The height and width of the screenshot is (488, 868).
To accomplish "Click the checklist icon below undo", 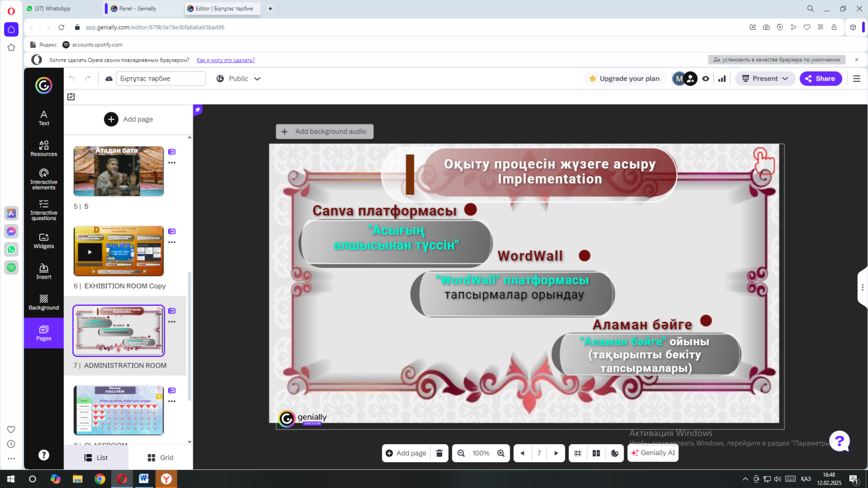I will pyautogui.click(x=71, y=97).
